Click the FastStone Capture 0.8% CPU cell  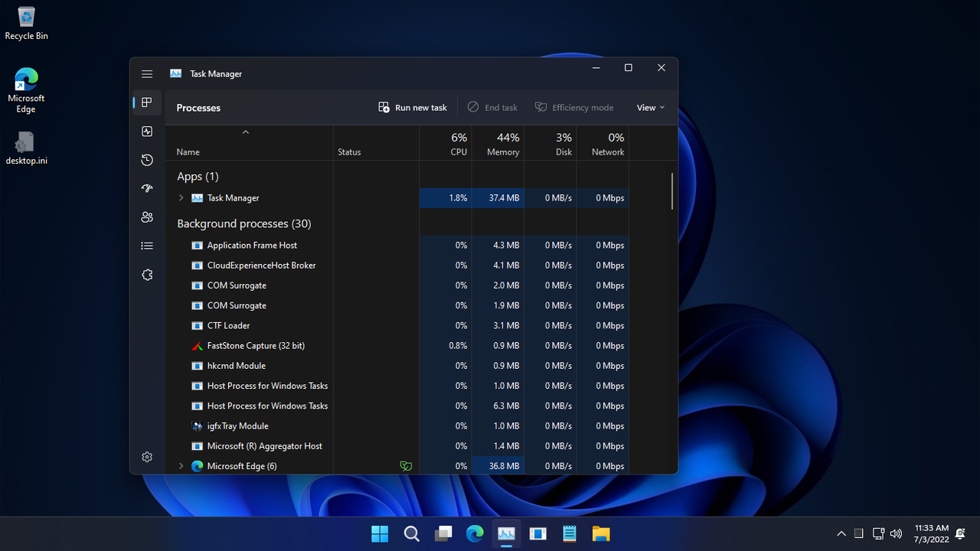point(446,346)
